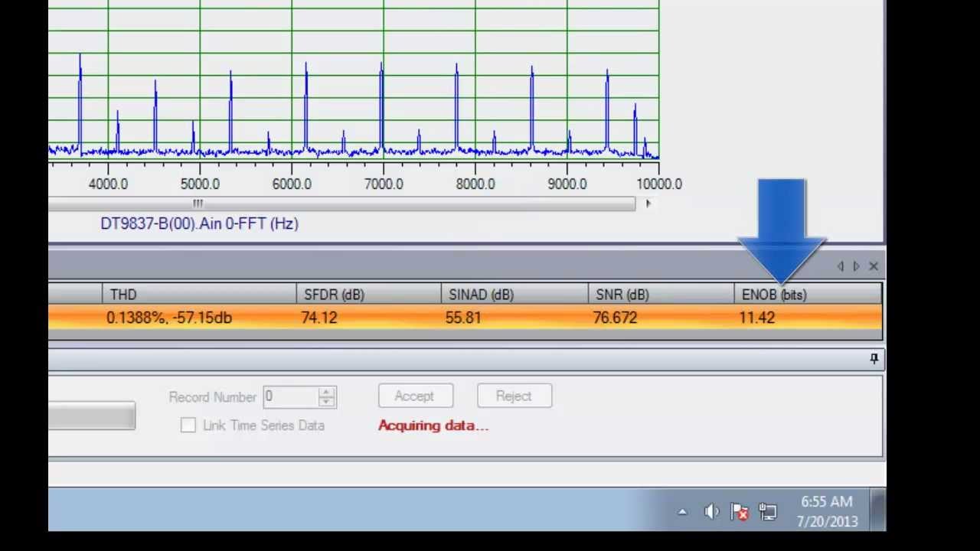Pin the acquisition panel with pushpin icon
The height and width of the screenshot is (551, 980).
pyautogui.click(x=874, y=359)
